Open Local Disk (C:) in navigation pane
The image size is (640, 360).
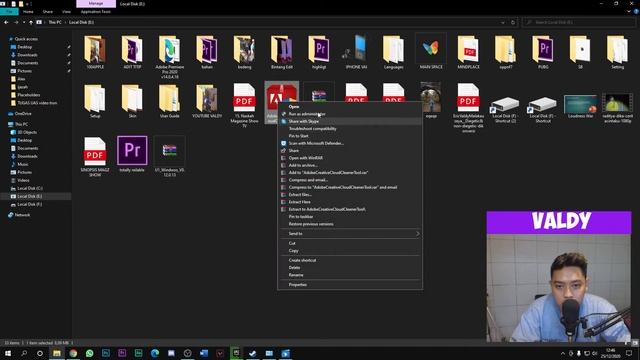pyautogui.click(x=30, y=189)
